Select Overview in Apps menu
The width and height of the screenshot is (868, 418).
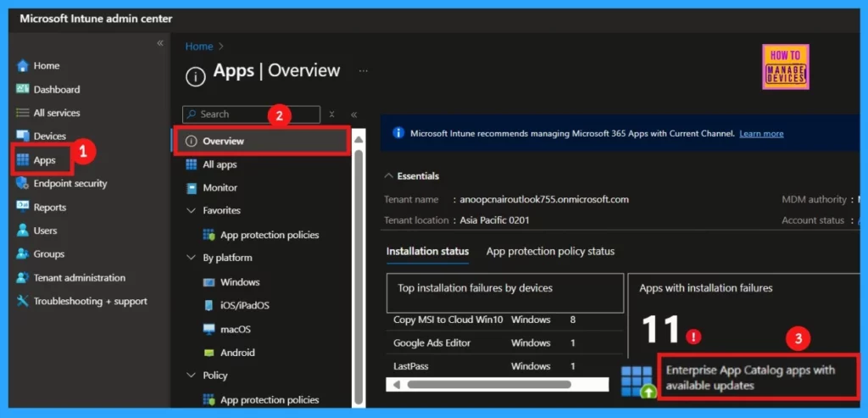(262, 142)
